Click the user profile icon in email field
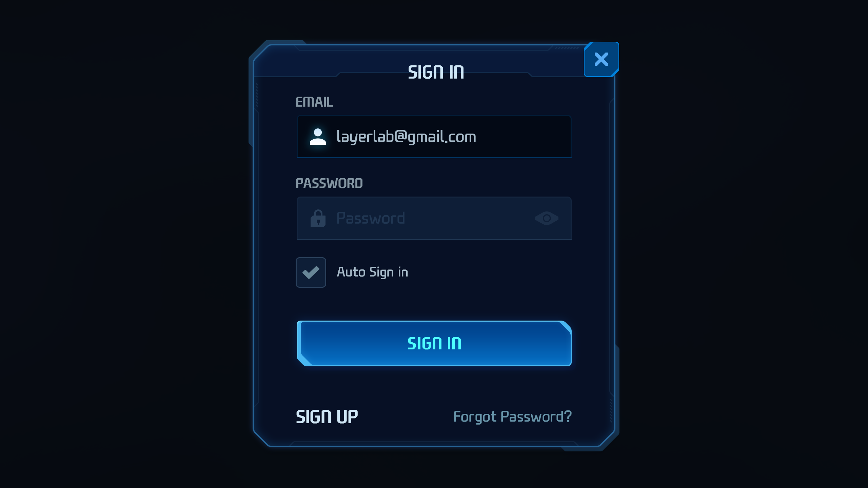 tap(318, 137)
